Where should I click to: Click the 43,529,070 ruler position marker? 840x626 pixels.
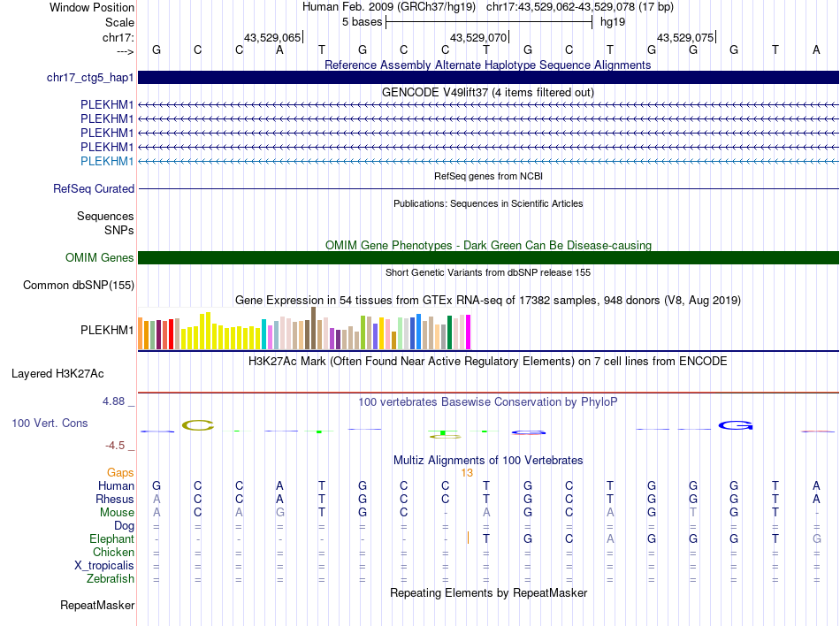pos(479,37)
